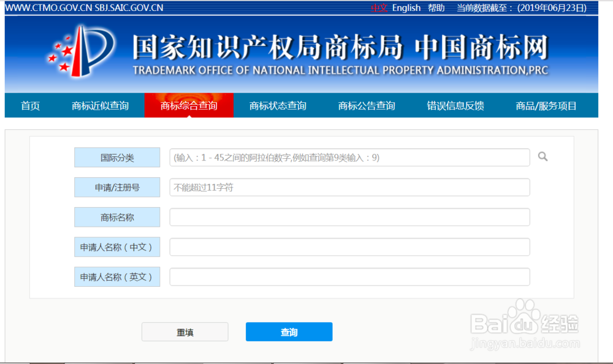Select the 国际分类 field label box
The height and width of the screenshot is (364, 613).
pyautogui.click(x=116, y=157)
